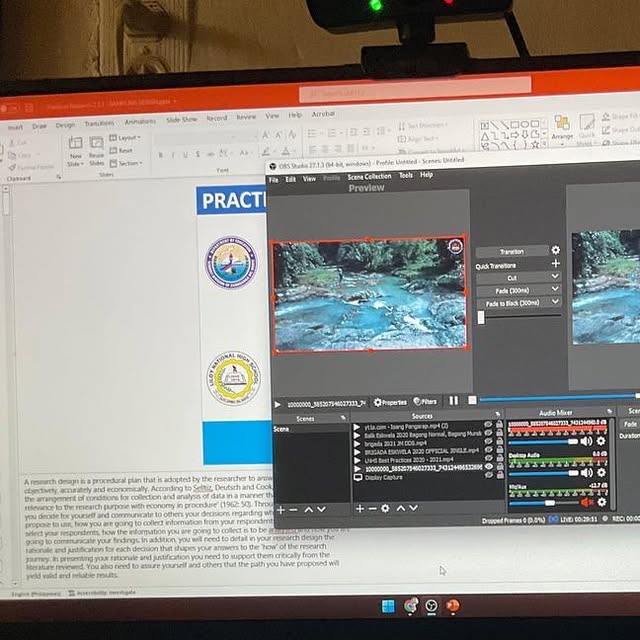Viewport: 640px width, 640px height.
Task: Click the river video in Preview pane
Action: [370, 293]
